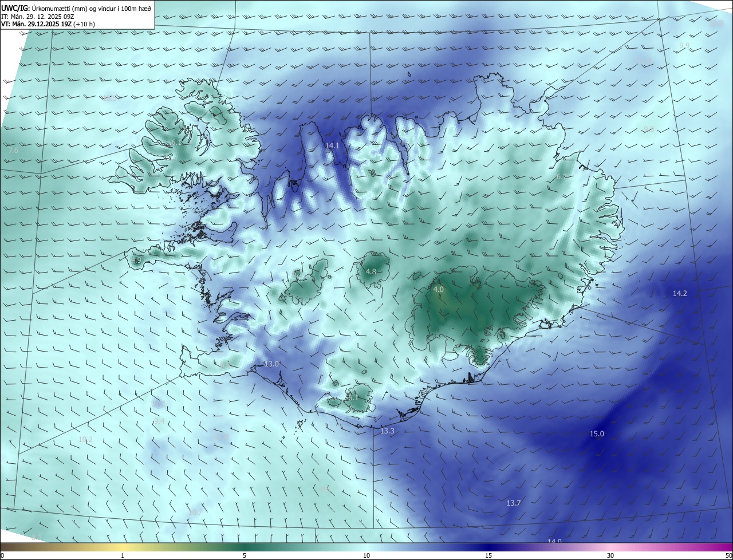The width and height of the screenshot is (733, 560).
Task: Click the 9.9 value label
Action: click(684, 45)
